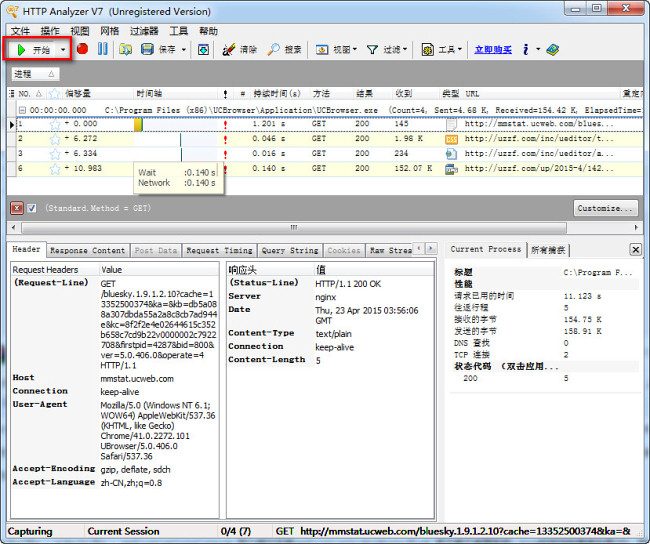The width and height of the screenshot is (650, 544).
Task: Open the Filter (过滤) funnel dropdown
Action: [x=386, y=49]
